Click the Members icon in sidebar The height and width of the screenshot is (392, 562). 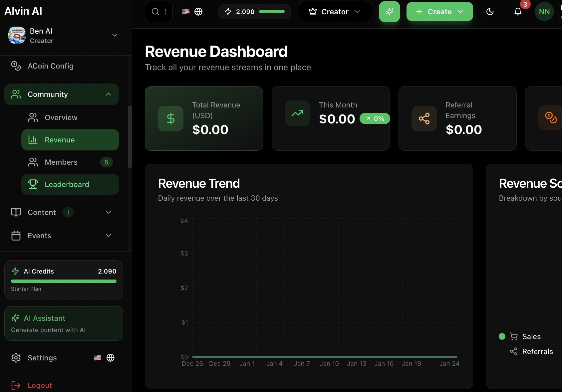pyautogui.click(x=33, y=162)
